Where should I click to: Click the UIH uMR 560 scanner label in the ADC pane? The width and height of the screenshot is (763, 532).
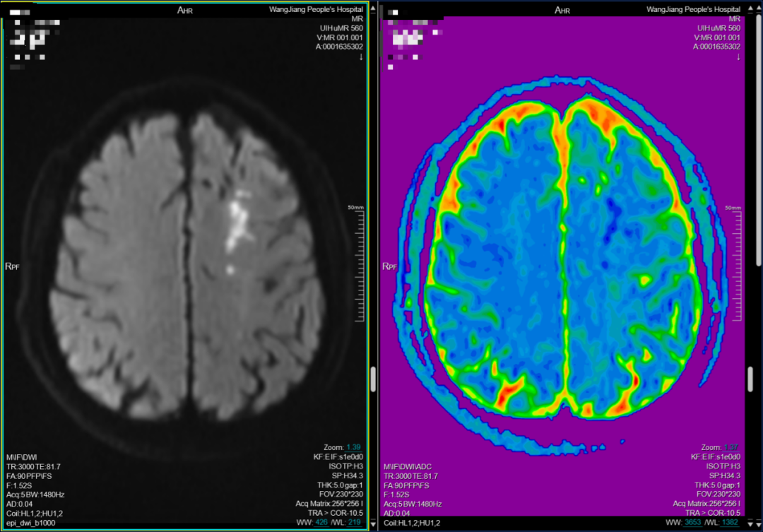(x=718, y=28)
